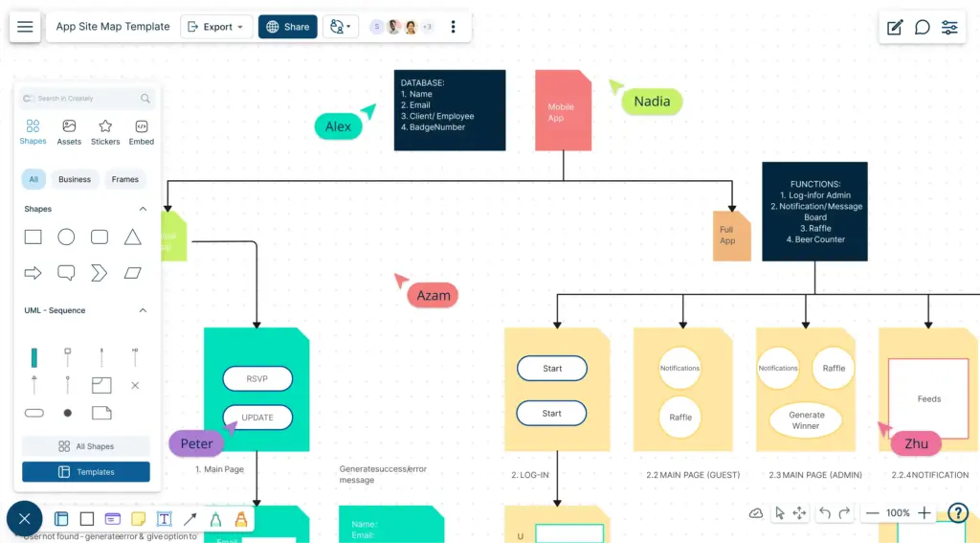980x543 pixels.
Task: Select the rounded rectangle shape
Action: [x=100, y=238]
